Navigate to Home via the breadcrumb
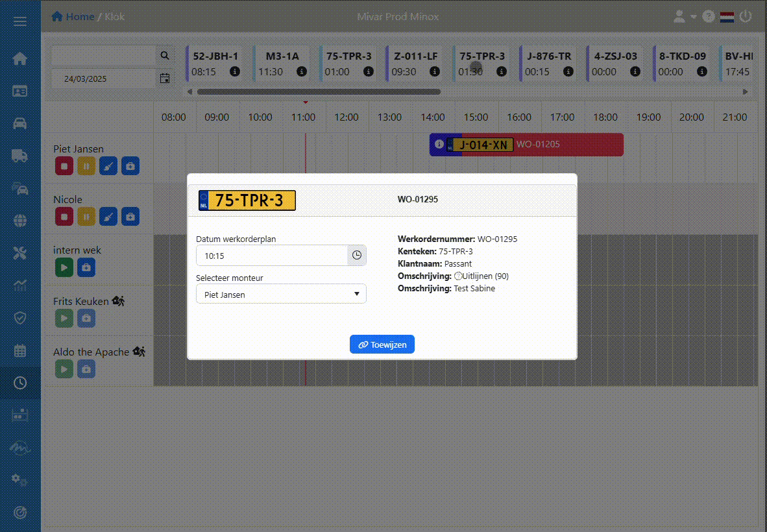 (78, 16)
